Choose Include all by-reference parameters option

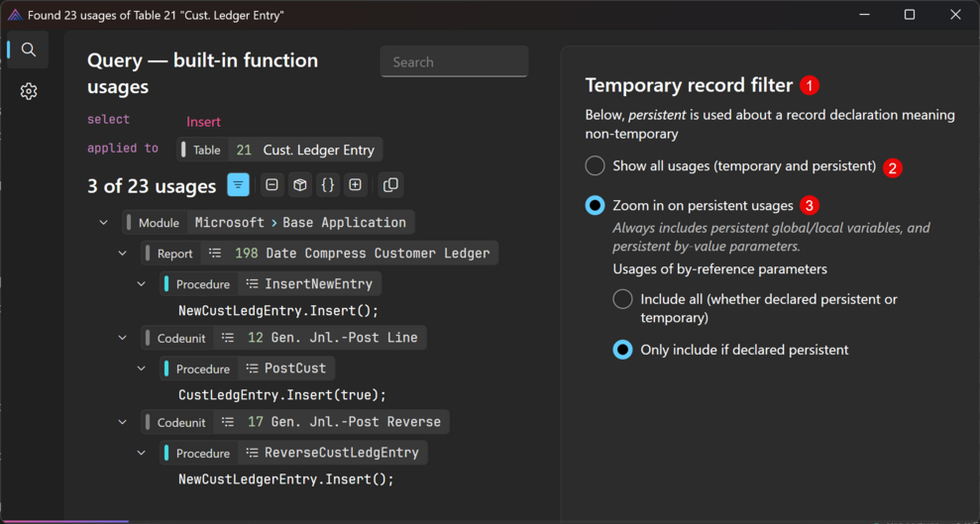622,298
